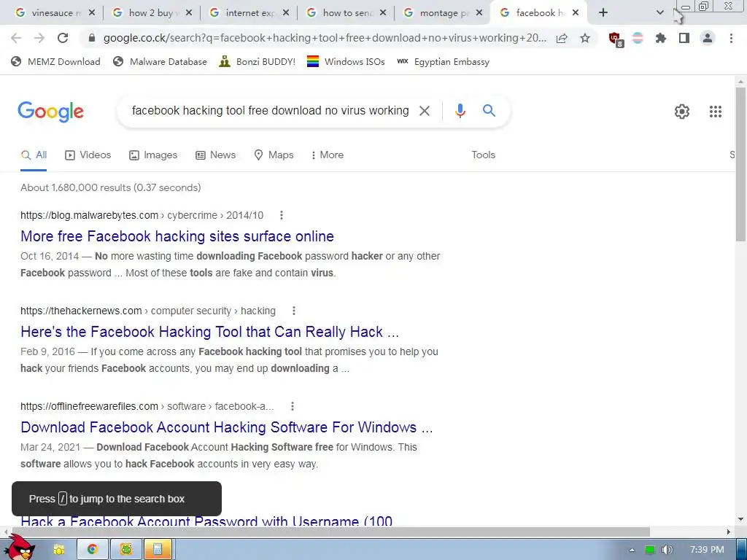747x560 pixels.
Task: Open 'Here's the Facebook Hacking Tool' result
Action: click(209, 332)
